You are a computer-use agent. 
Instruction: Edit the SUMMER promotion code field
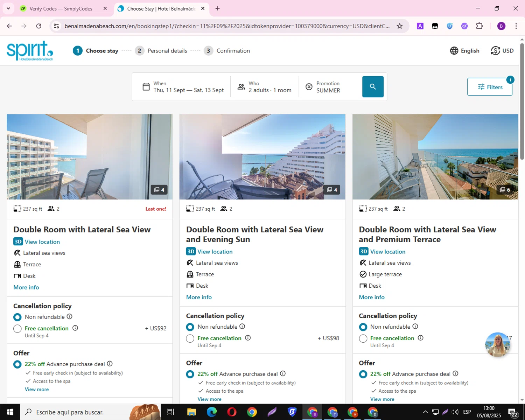click(328, 87)
